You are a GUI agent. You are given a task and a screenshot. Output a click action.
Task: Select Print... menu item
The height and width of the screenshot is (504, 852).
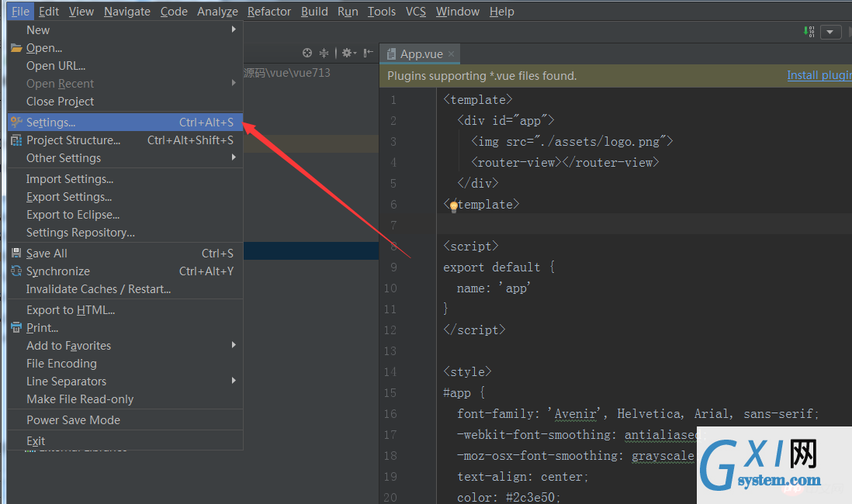[x=126, y=327]
